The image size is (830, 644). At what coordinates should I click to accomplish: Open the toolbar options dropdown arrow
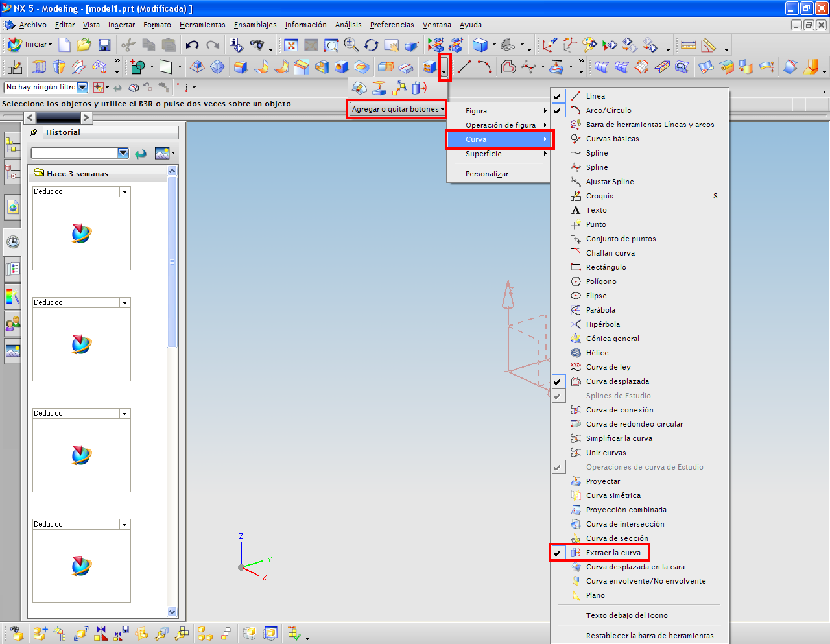pyautogui.click(x=444, y=67)
